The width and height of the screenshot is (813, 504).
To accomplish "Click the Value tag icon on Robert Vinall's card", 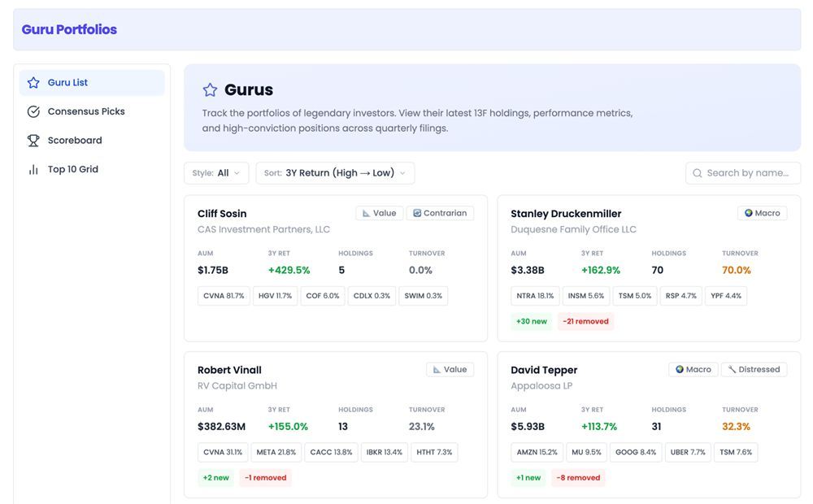I will click(437, 370).
